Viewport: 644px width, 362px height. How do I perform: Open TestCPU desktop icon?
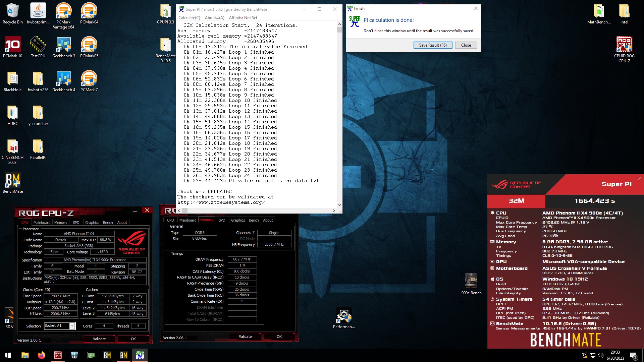[38, 47]
